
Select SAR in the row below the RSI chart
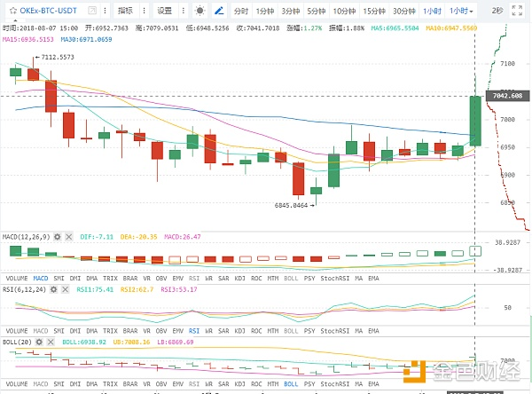223,331
